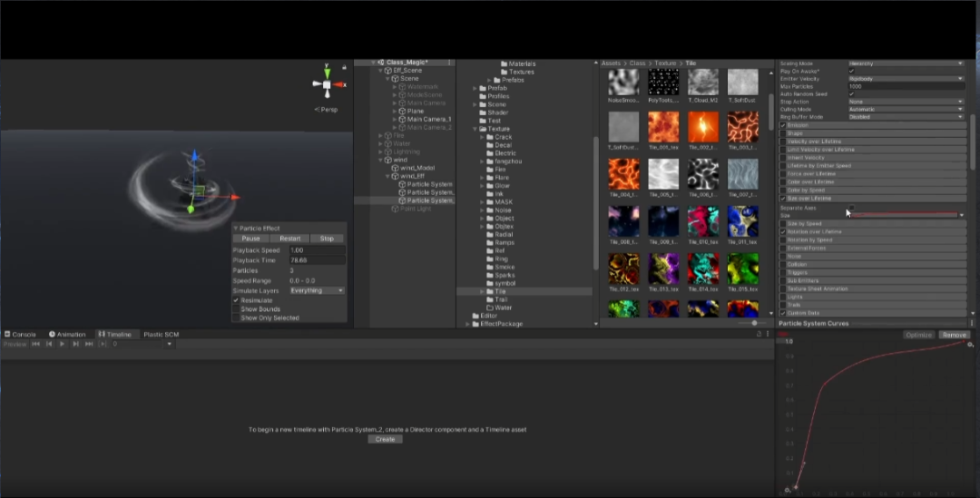Select the Tile folder icon in project tree

point(489,291)
